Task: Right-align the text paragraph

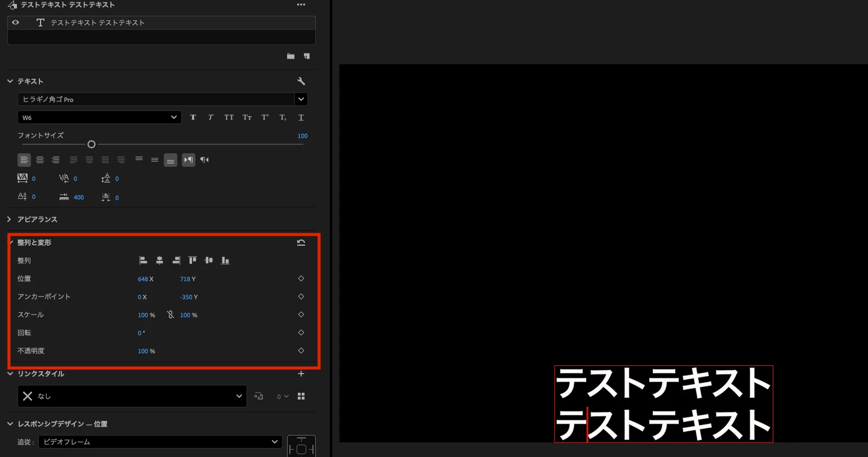Action: pyautogui.click(x=56, y=160)
